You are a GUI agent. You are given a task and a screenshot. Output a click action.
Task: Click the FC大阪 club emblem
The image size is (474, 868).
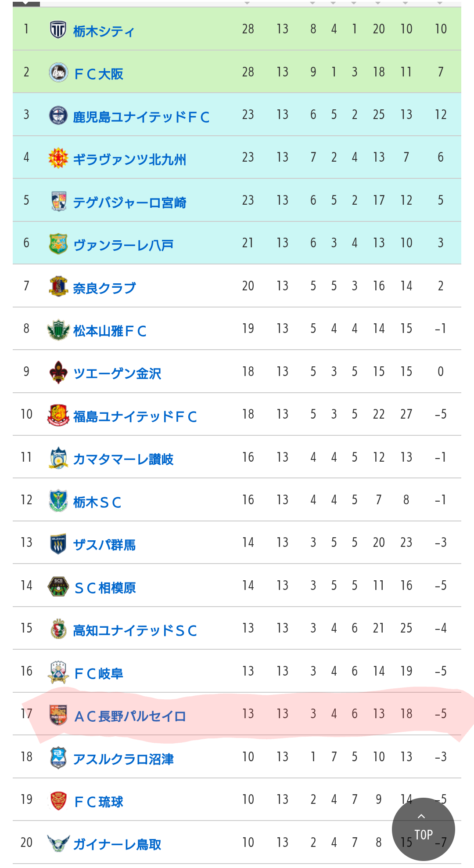click(58, 72)
